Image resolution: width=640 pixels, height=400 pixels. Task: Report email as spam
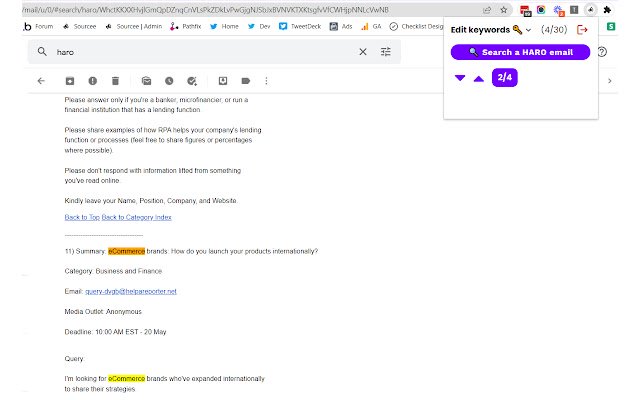pyautogui.click(x=93, y=81)
